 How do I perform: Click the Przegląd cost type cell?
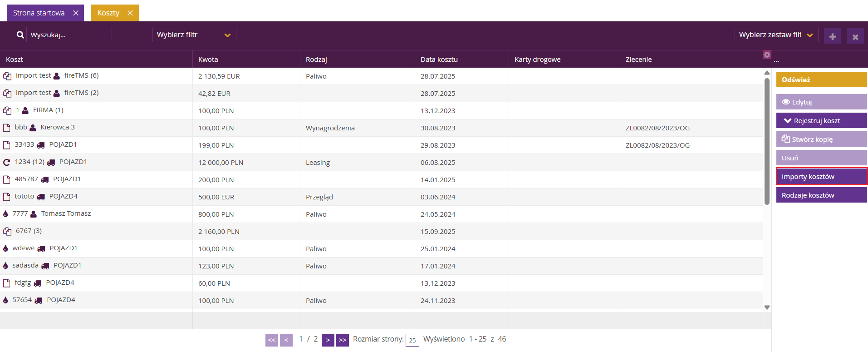click(x=319, y=197)
